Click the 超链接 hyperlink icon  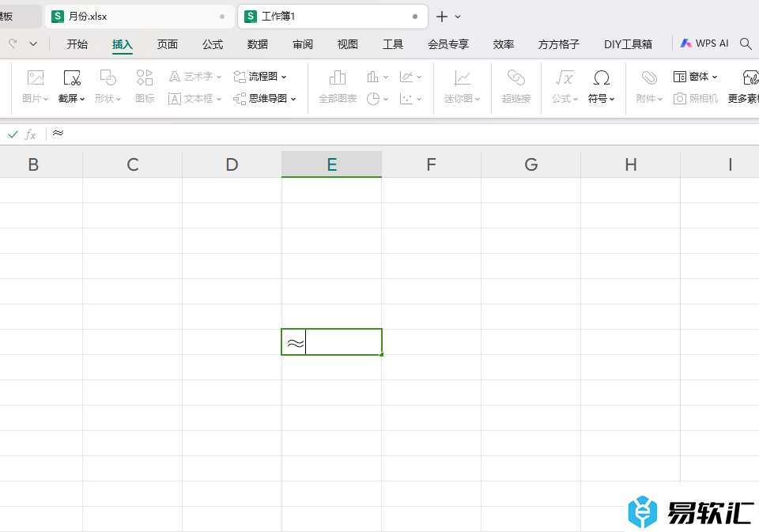coord(516,78)
